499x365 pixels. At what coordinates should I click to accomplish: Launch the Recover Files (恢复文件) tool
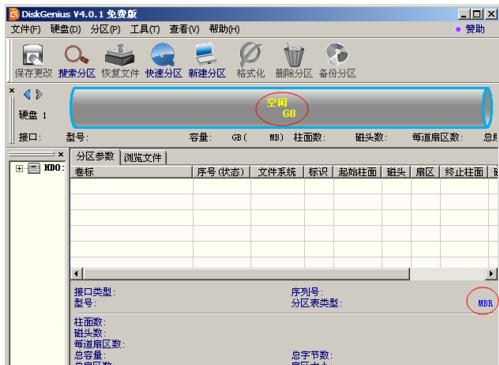120,61
